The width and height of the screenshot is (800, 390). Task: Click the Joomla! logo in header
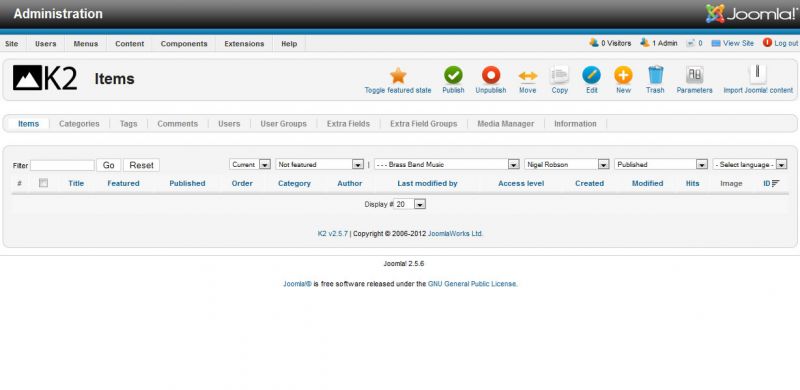coord(751,14)
